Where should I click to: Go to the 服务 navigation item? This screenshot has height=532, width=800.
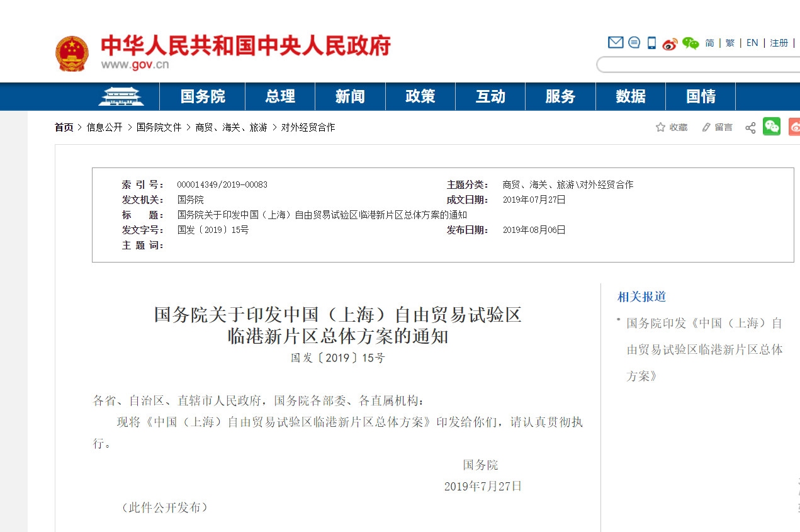560,96
